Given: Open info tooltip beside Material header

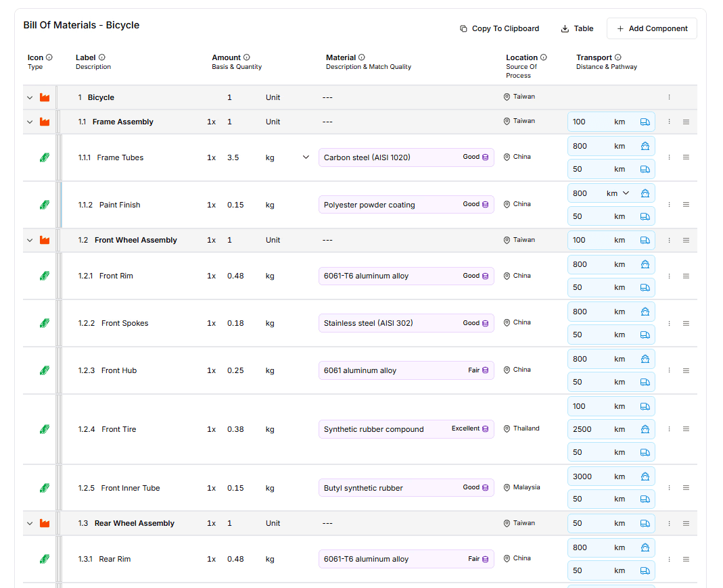Looking at the screenshot, I should coord(361,57).
